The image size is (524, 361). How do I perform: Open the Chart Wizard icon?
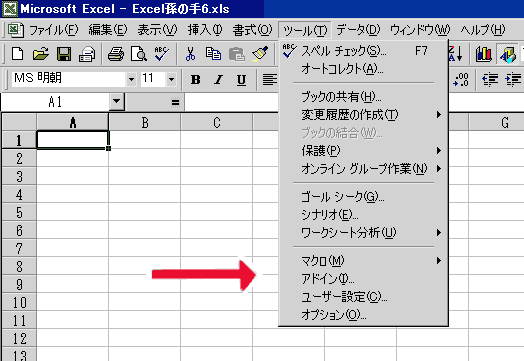484,54
